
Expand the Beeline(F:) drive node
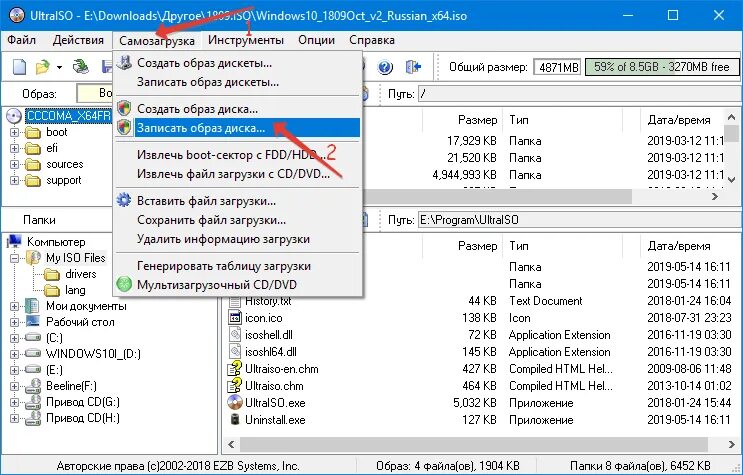click(x=14, y=386)
